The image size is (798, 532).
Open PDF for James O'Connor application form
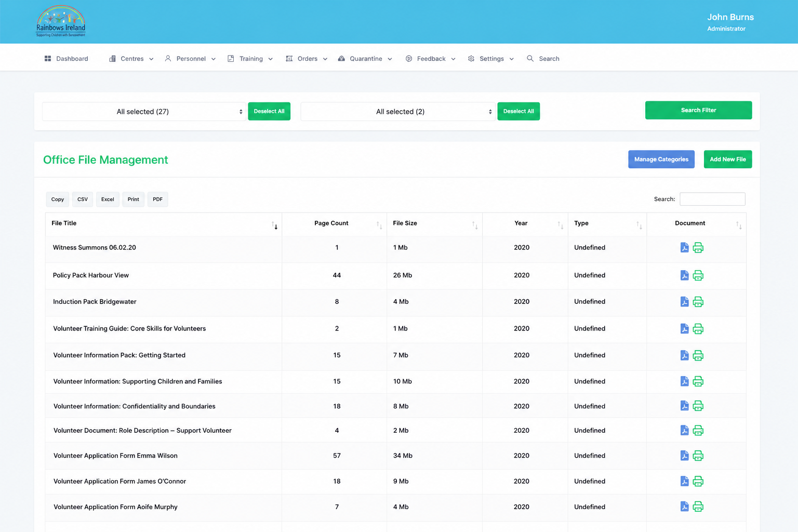click(684, 482)
